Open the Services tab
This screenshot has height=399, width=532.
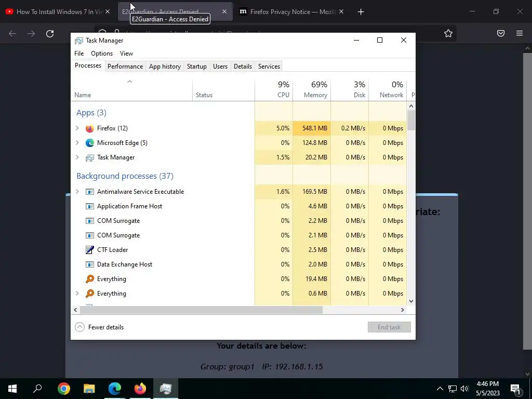pos(269,66)
